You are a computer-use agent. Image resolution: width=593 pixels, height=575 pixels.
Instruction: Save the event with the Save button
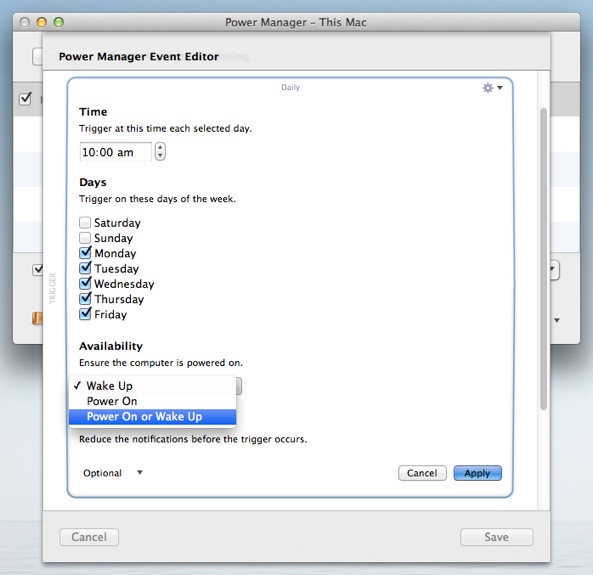[x=497, y=537]
